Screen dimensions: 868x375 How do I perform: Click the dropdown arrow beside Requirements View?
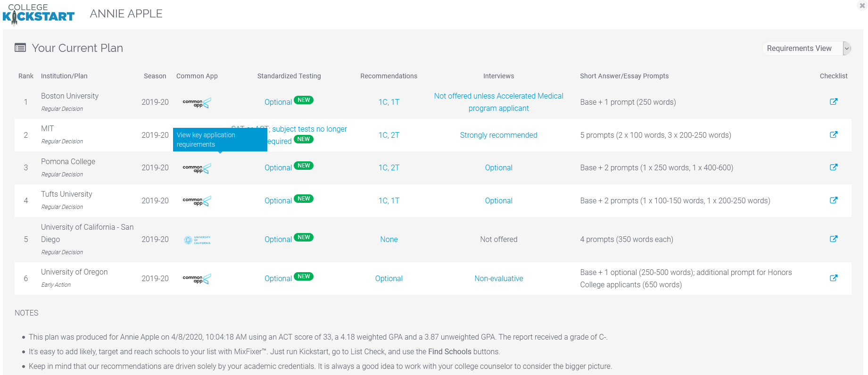[x=847, y=48]
